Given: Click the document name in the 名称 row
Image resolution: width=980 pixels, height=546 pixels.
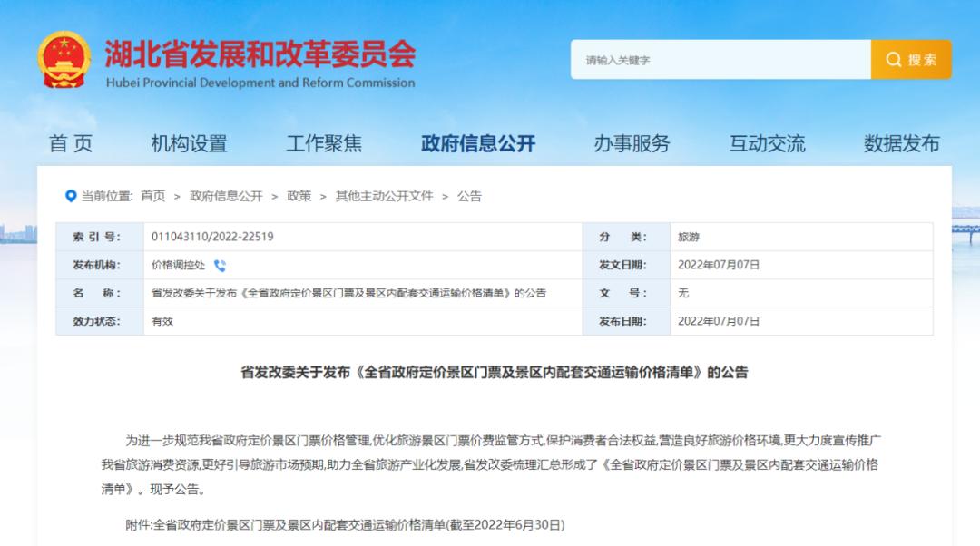Looking at the screenshot, I should [348, 293].
